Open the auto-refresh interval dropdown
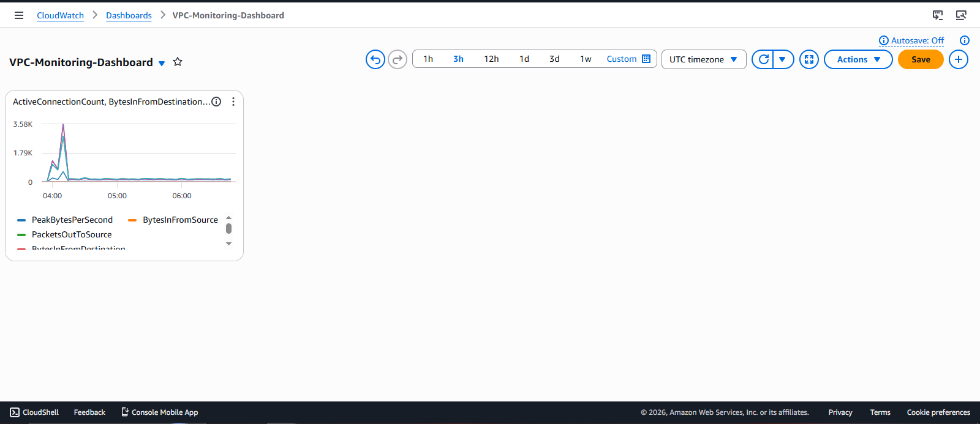Viewport: 980px width, 424px height. point(783,59)
